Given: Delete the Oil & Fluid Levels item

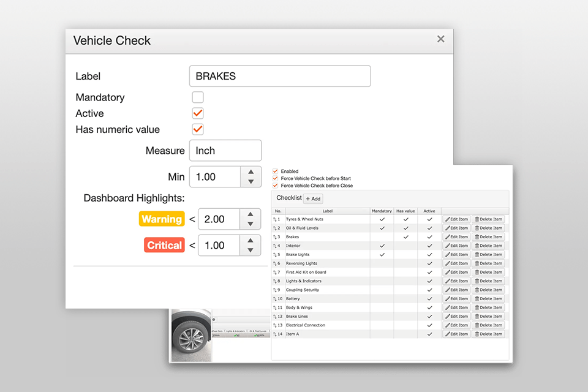Looking at the screenshot, I should (488, 228).
